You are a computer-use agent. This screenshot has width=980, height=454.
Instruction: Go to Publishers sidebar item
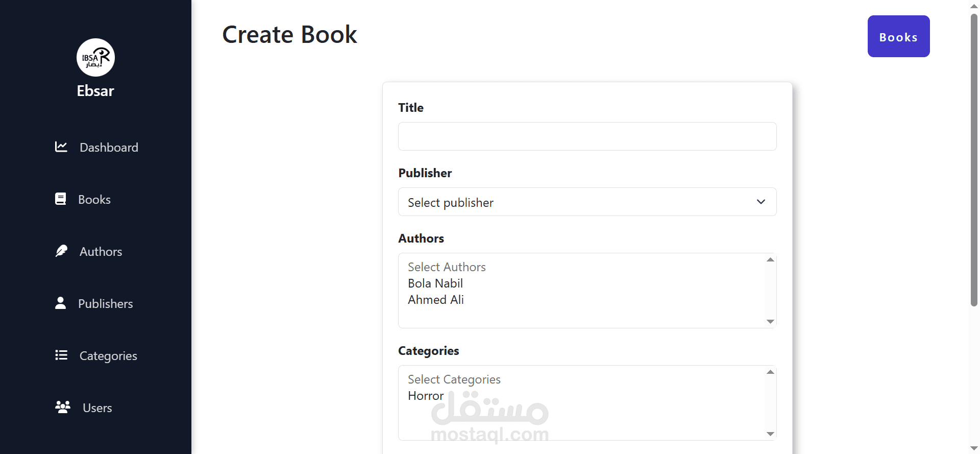(x=105, y=304)
